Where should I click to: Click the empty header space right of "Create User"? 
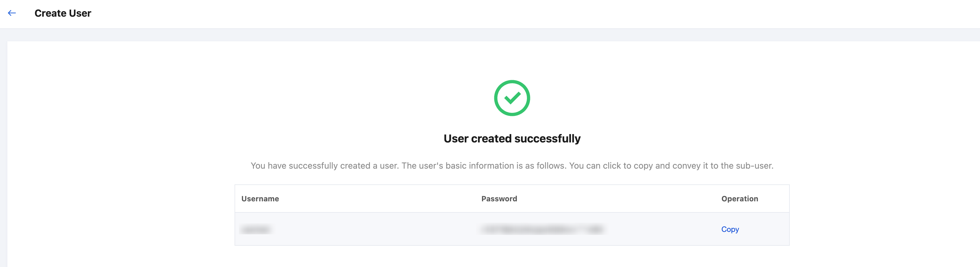pyautogui.click(x=495, y=14)
